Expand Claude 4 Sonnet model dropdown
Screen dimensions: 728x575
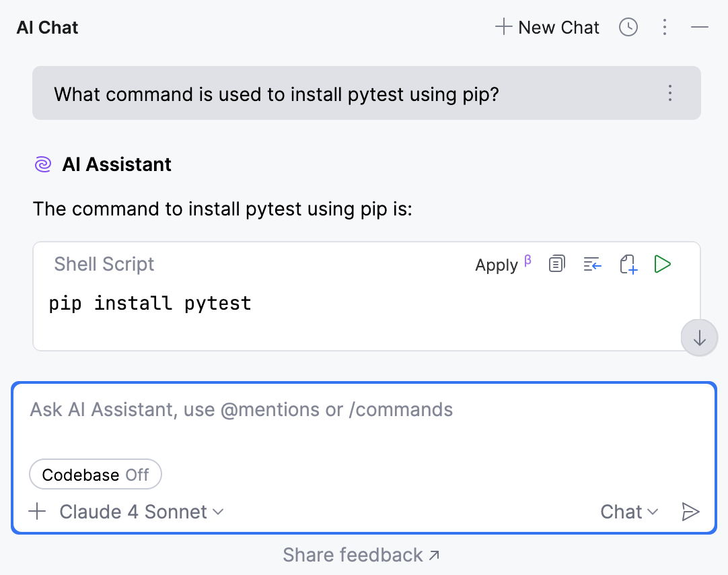(x=141, y=512)
